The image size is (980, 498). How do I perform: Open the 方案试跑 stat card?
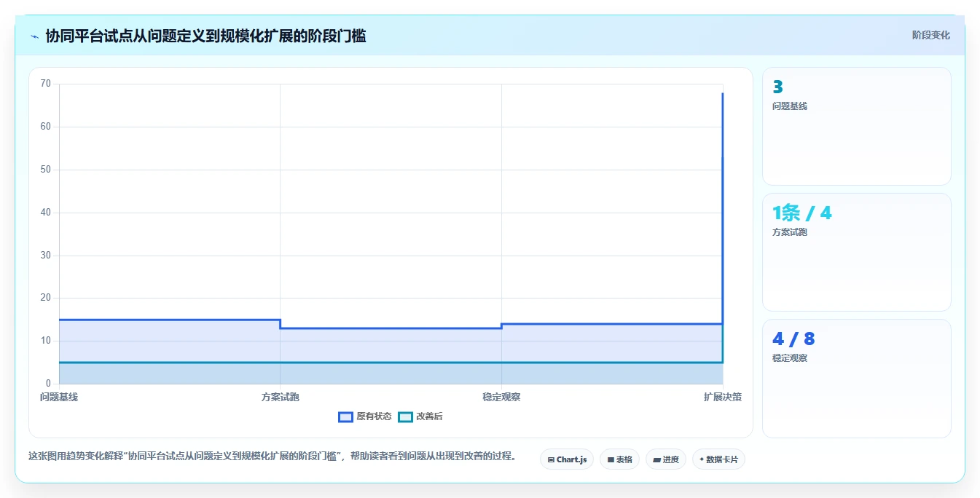coord(857,253)
